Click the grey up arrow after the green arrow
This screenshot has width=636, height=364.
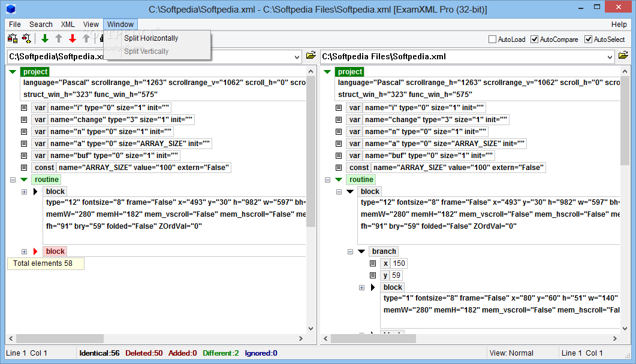pos(59,38)
